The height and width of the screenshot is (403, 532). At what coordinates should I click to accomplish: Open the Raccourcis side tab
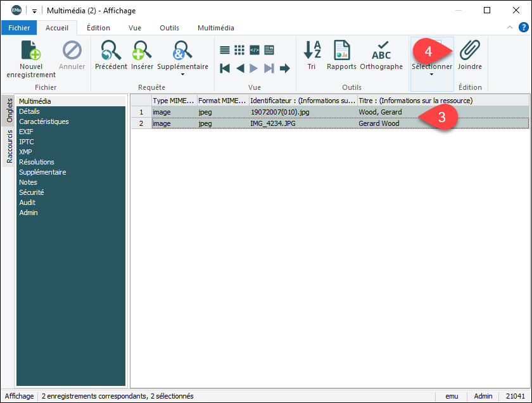click(9, 147)
